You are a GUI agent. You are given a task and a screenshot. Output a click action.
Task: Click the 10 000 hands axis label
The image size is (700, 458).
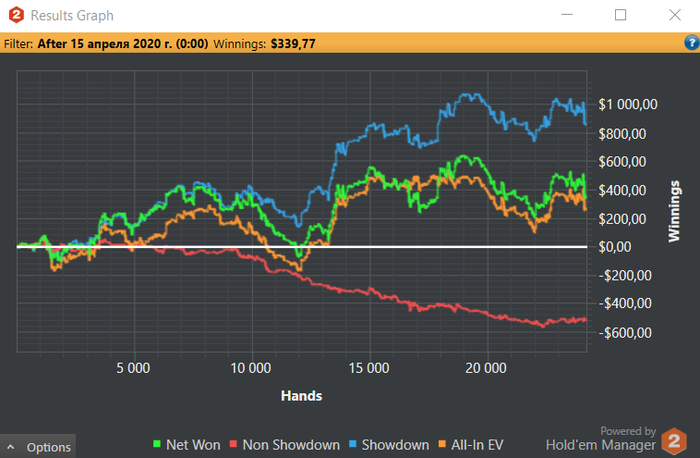pos(250,368)
